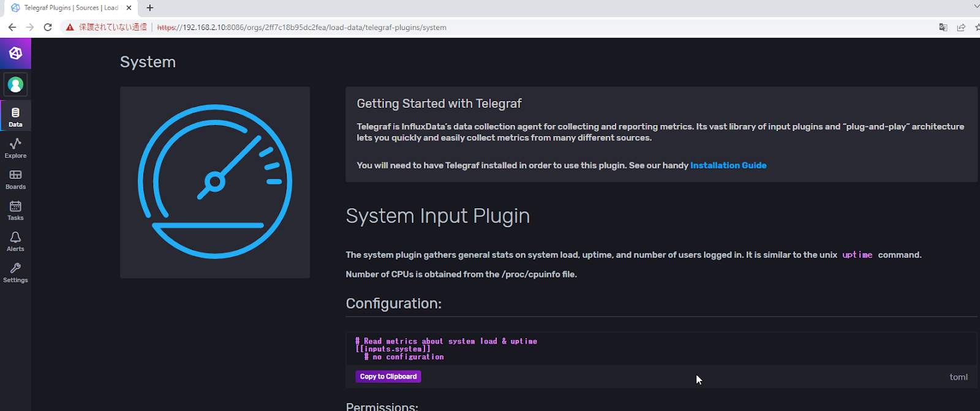Click the address bar URL field
This screenshot has width=980, height=411.
coord(301,27)
